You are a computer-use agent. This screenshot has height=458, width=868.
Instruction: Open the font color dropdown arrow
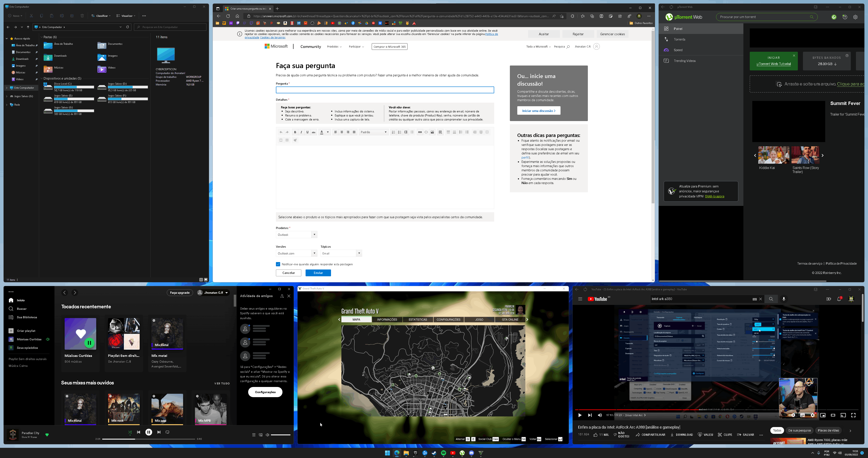(x=328, y=132)
